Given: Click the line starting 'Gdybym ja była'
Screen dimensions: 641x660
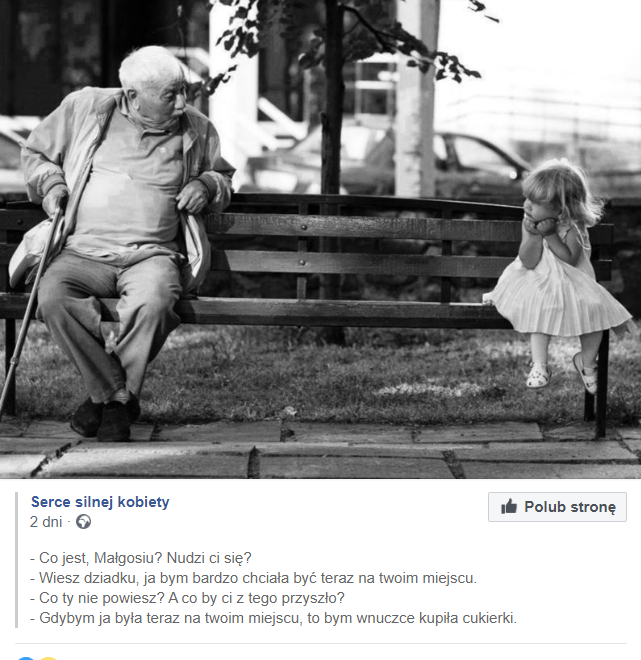Looking at the screenshot, I should (273, 618).
